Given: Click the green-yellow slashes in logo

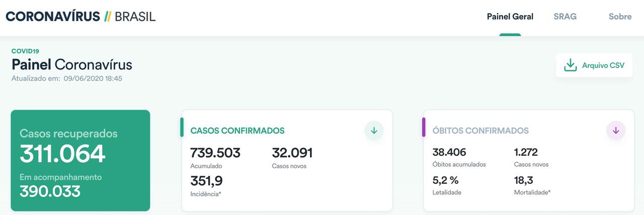Looking at the screenshot, I should coord(107,16).
